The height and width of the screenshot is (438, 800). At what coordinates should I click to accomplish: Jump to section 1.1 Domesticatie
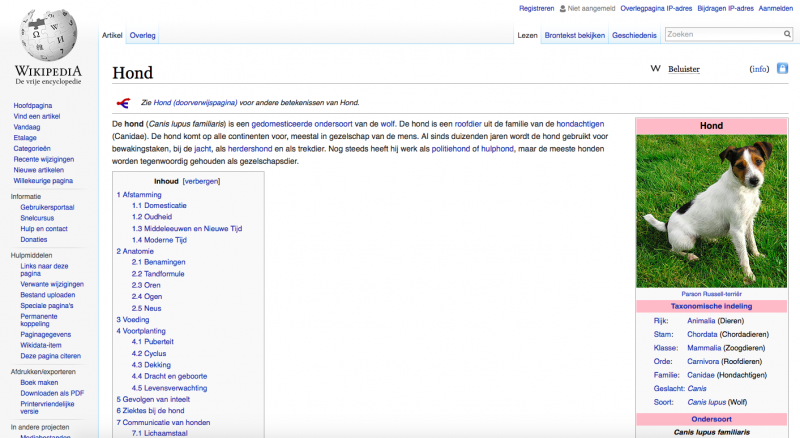(159, 206)
